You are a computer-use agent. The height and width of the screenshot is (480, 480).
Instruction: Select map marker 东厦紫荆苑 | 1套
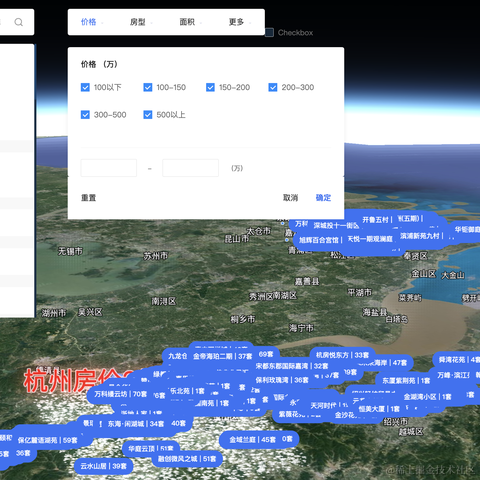pos(406,381)
